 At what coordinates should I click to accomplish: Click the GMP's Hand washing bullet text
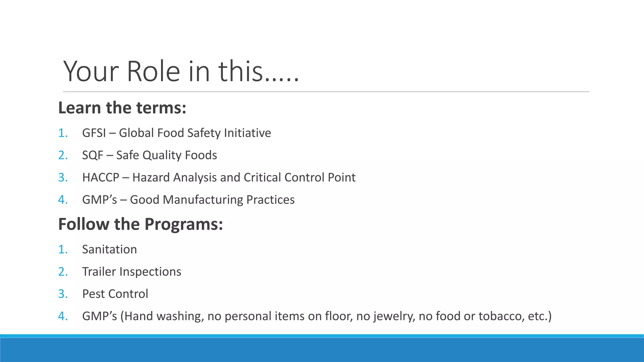(317, 316)
